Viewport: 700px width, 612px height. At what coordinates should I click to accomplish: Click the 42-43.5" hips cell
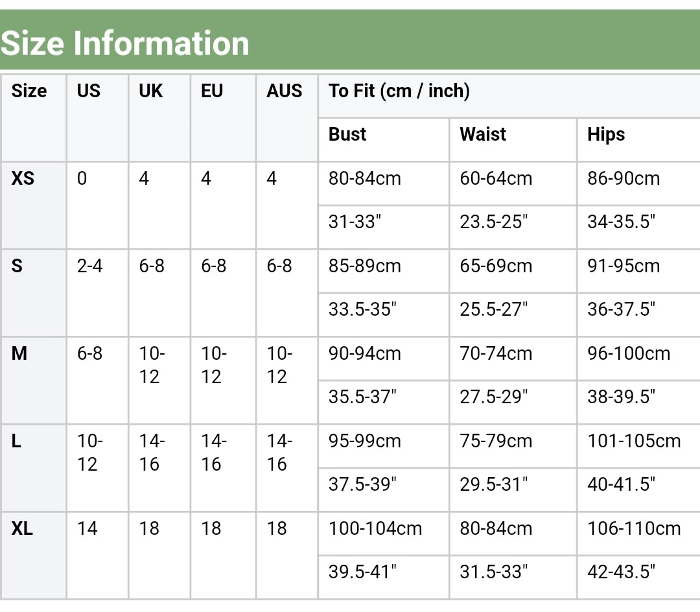click(622, 572)
